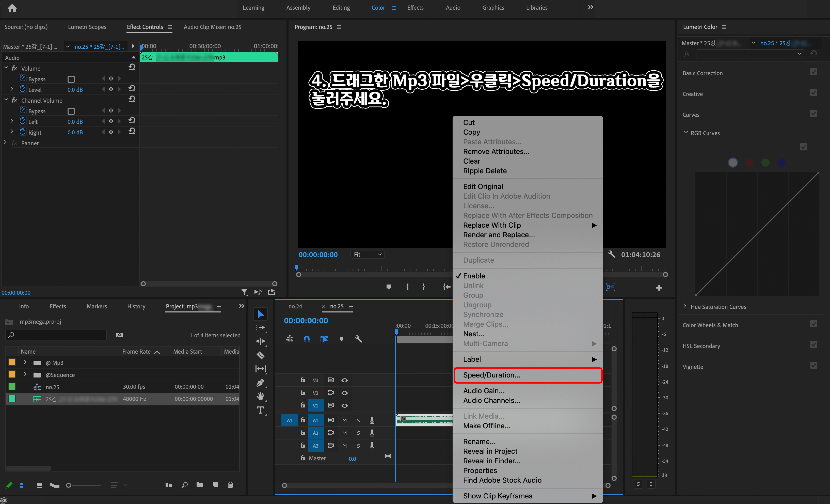The height and width of the screenshot is (504, 830).
Task: Expand the @ Mp3 bin folder
Action: pyautogui.click(x=25, y=363)
